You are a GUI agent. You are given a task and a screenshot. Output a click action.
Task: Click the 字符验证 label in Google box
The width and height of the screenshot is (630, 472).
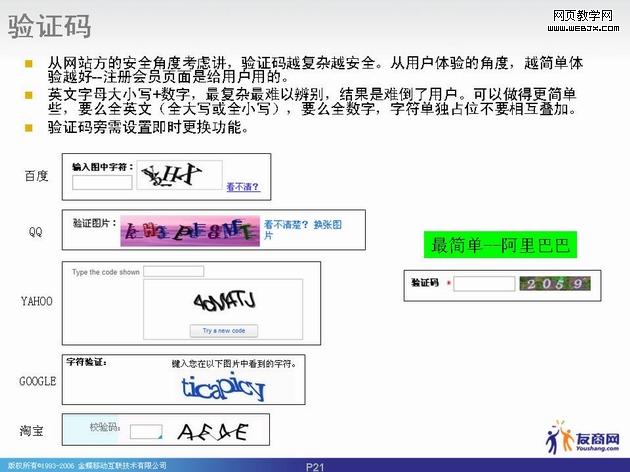click(x=86, y=362)
